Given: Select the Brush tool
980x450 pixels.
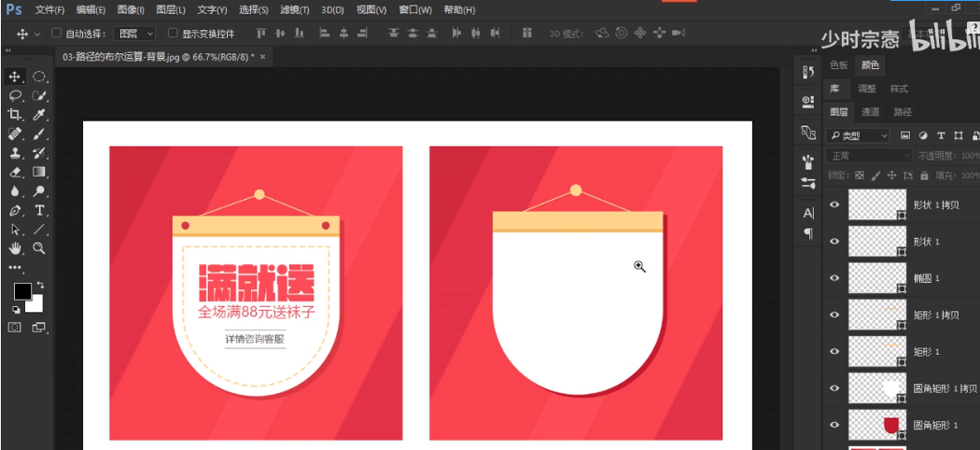Looking at the screenshot, I should (x=39, y=134).
